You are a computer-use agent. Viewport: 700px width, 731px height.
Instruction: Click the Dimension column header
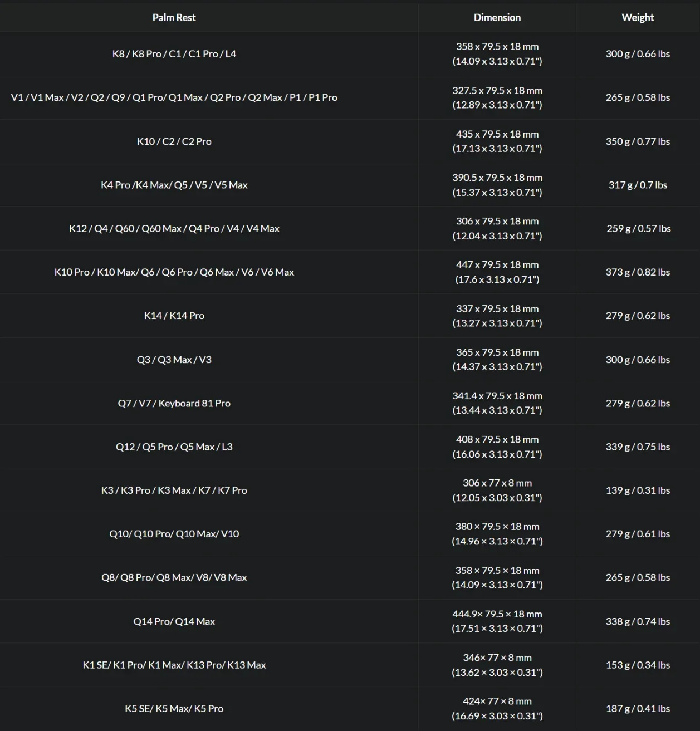click(x=497, y=18)
